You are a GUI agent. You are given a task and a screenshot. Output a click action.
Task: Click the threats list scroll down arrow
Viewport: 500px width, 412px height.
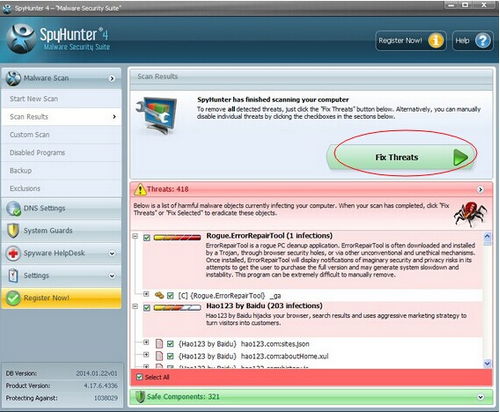click(x=487, y=363)
